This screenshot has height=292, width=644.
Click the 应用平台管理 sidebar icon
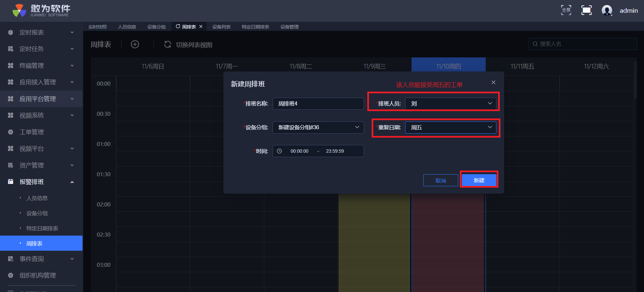point(11,99)
